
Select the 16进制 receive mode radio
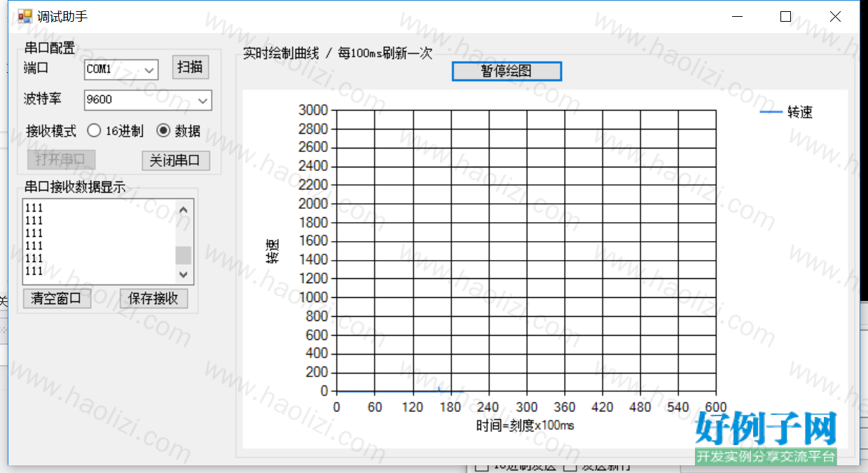coord(94,131)
